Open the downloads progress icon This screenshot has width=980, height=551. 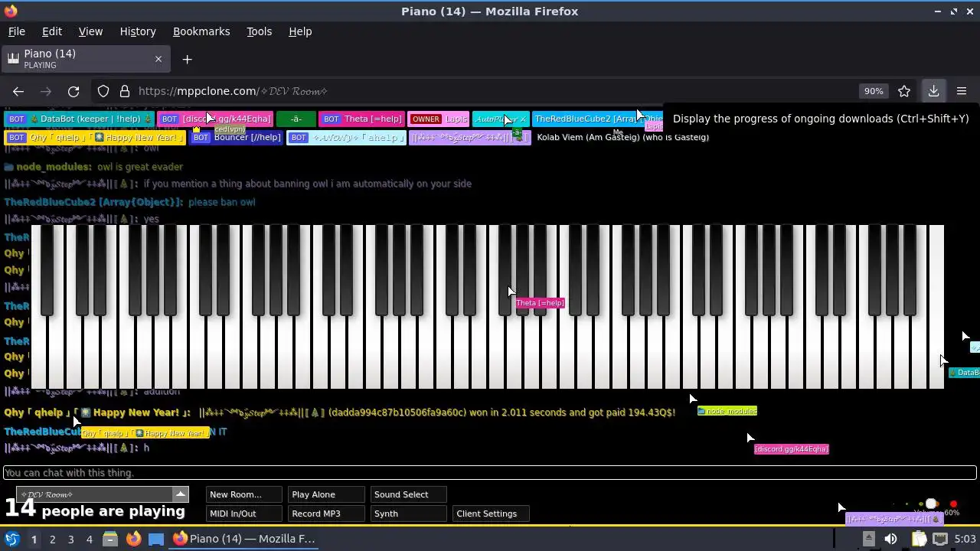933,91
